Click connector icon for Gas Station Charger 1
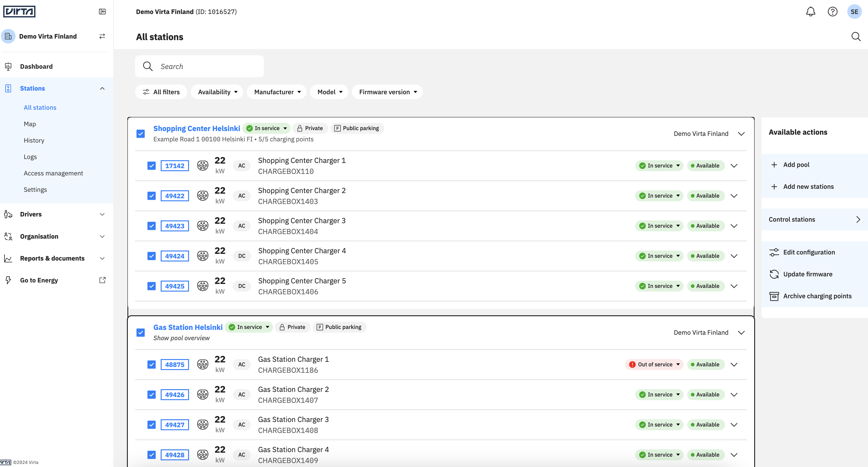This screenshot has height=467, width=868. point(202,364)
